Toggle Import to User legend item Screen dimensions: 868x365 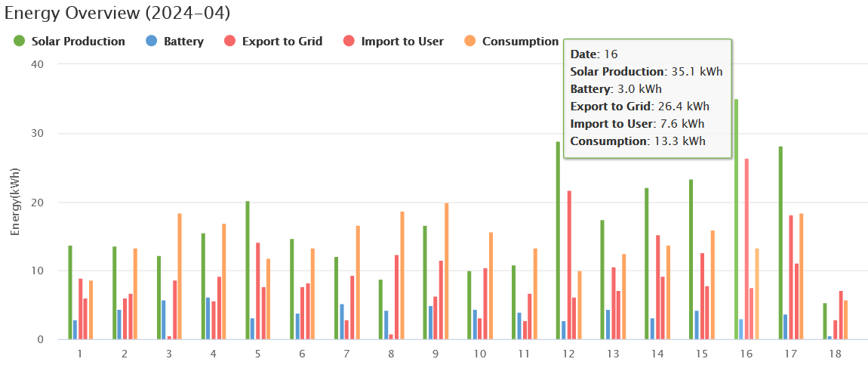[x=402, y=42]
